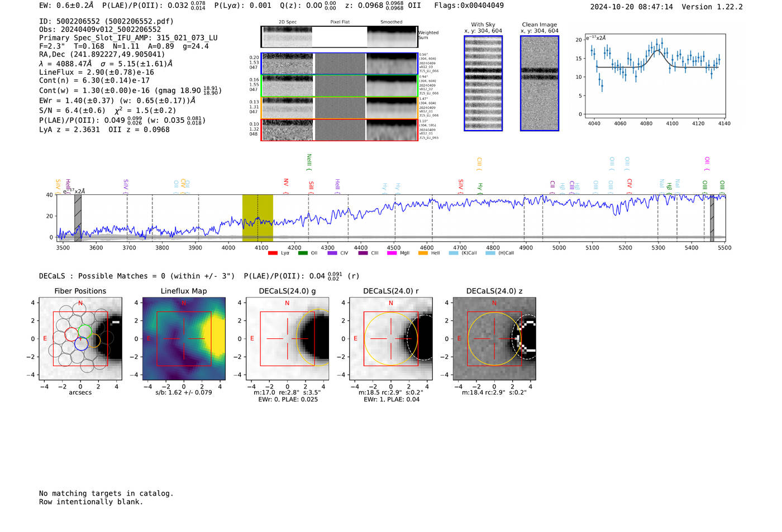
Task: Click the red CIV line label near 5200 Å
Action: click(x=630, y=185)
